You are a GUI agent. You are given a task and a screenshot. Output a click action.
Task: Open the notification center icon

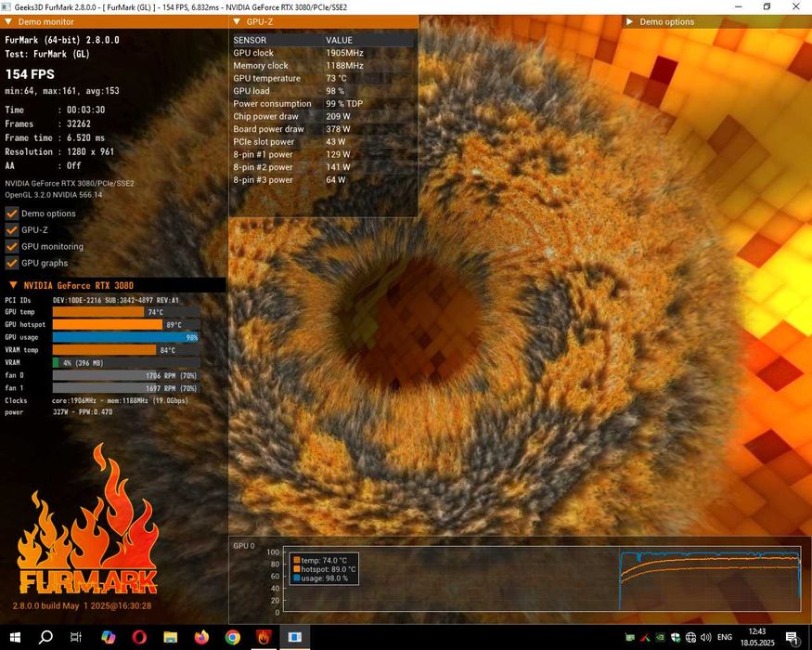(x=792, y=638)
